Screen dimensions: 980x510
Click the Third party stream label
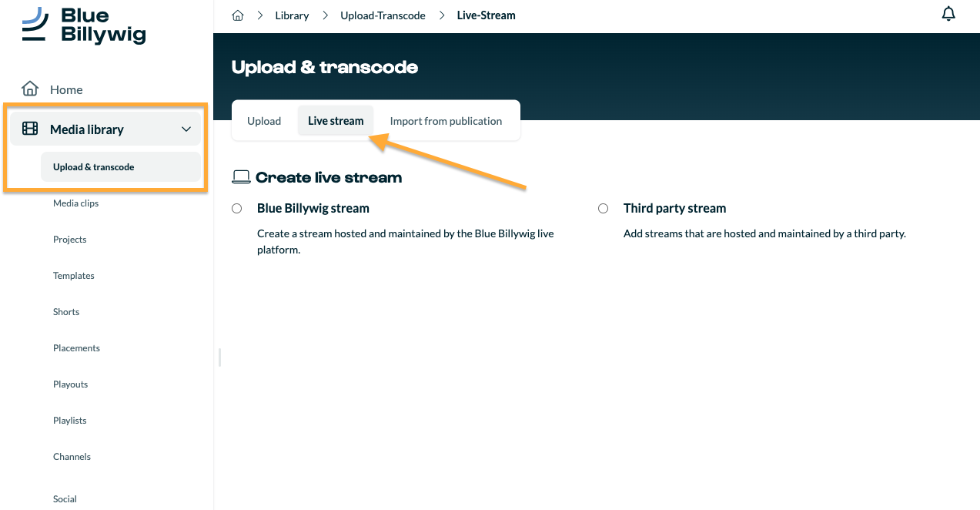(675, 209)
